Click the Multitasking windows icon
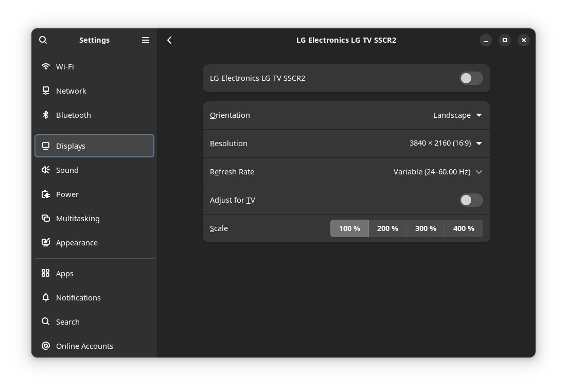This screenshot has height=392, width=567. pos(46,219)
